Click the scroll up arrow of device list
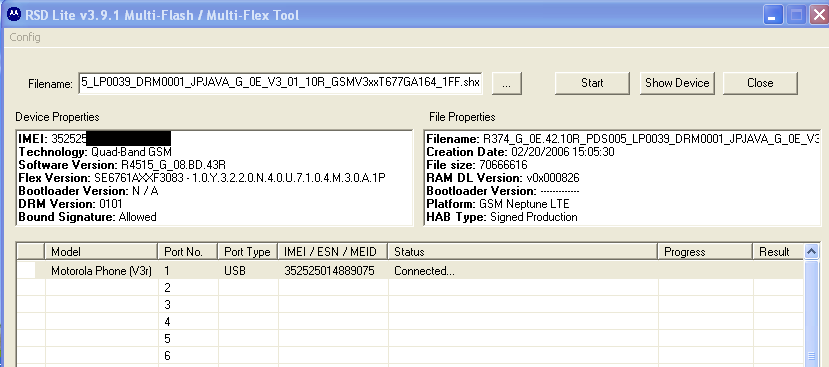Image resolution: width=829 pixels, height=367 pixels. click(x=812, y=252)
